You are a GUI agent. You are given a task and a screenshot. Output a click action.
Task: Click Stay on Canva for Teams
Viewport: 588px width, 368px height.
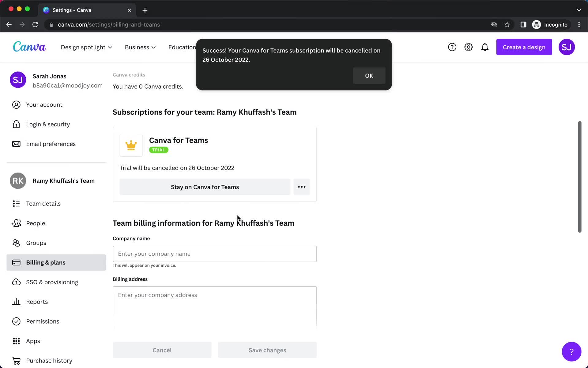[205, 187]
